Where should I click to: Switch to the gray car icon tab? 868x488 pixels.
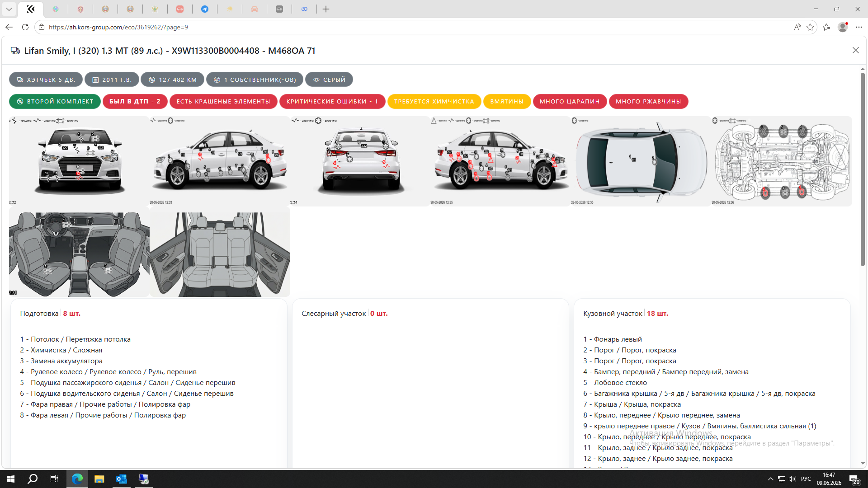tap(279, 9)
